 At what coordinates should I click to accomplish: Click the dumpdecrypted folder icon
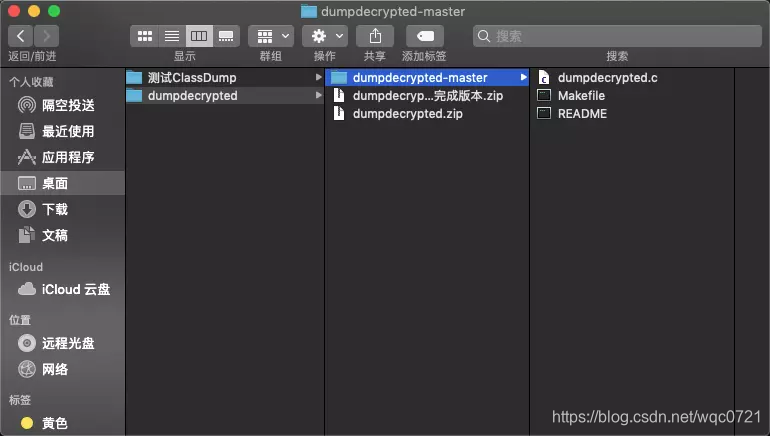[134, 95]
